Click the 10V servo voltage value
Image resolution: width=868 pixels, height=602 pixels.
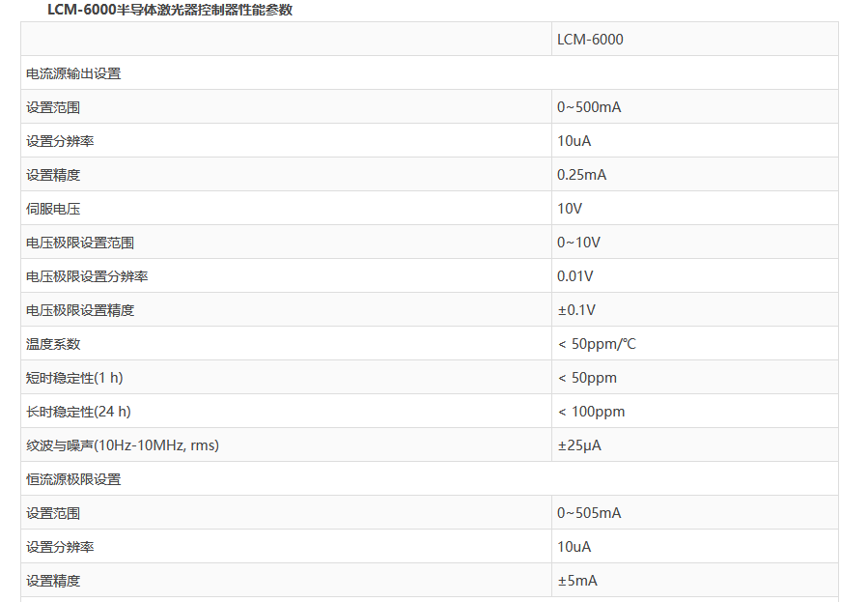[x=570, y=209]
